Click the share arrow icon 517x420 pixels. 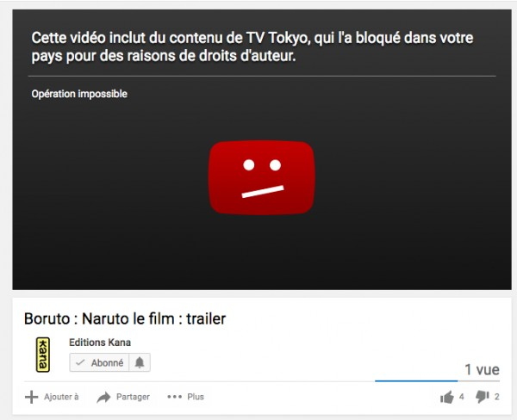(103, 398)
